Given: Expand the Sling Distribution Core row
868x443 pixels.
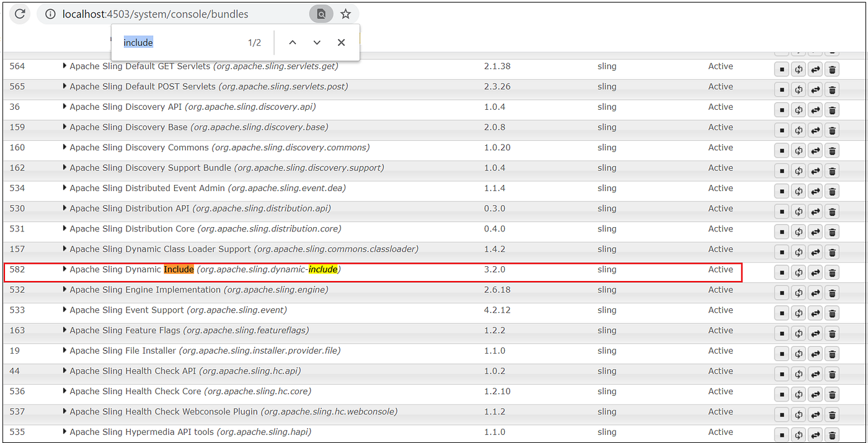Looking at the screenshot, I should [64, 228].
